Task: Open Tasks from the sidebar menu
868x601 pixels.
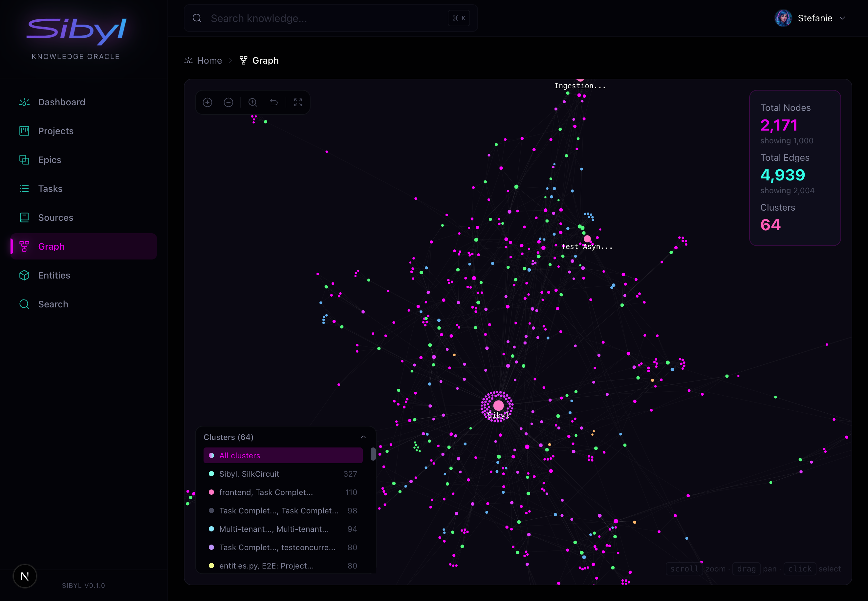Action: pos(50,189)
